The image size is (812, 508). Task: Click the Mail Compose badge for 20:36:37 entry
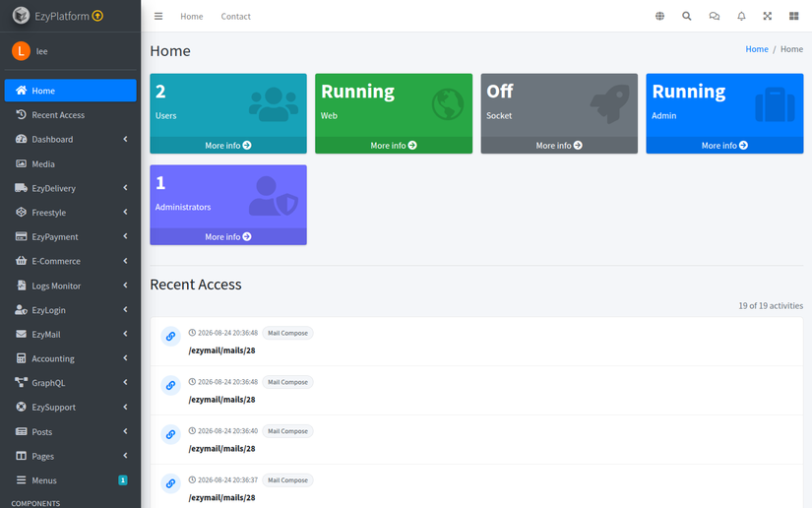pos(287,480)
